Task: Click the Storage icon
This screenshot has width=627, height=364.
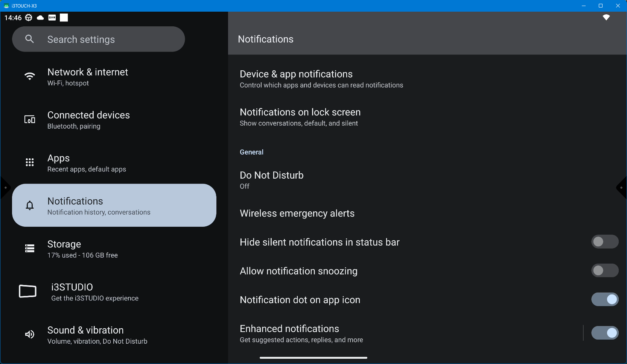Action: 30,248
